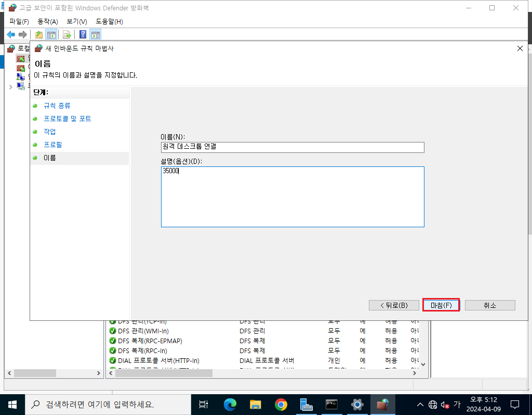Click right arrow of console tree horizontal scrollbar
Viewport: 532px width, 415px height.
[x=98, y=373]
